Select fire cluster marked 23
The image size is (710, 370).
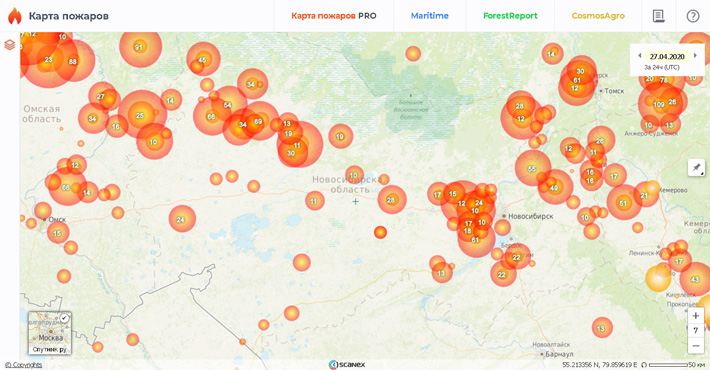48,59
